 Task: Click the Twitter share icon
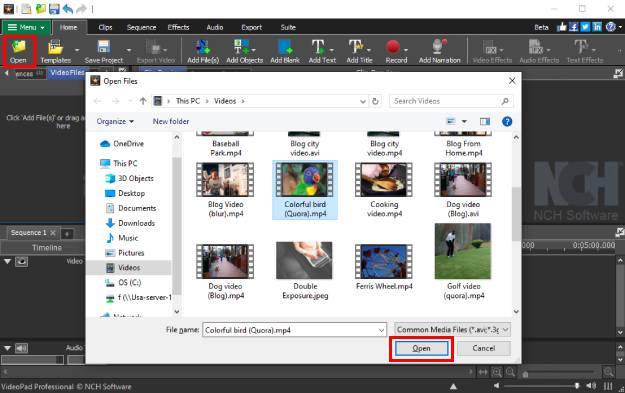click(585, 27)
